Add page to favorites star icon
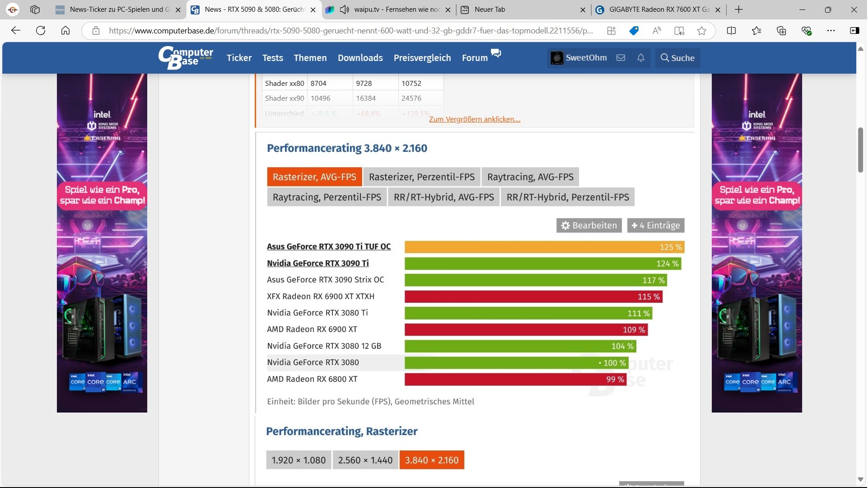 [x=701, y=31]
